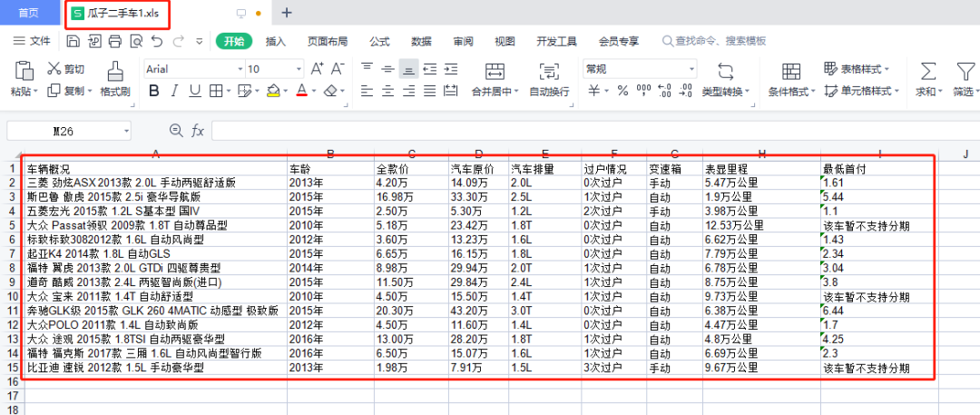Increase font size with A+ icon
The height and width of the screenshot is (415, 980).
[318, 69]
